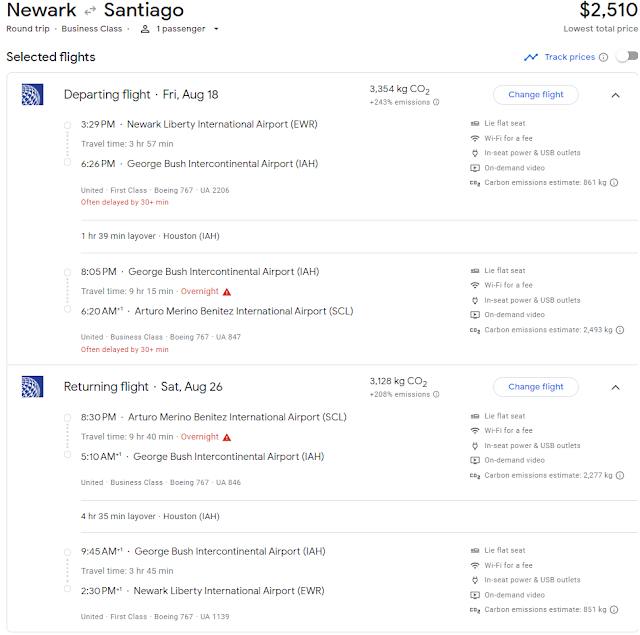640x635 pixels.
Task: Click the Lie flat seat icon for UA 1139
Action: pyautogui.click(x=475, y=551)
